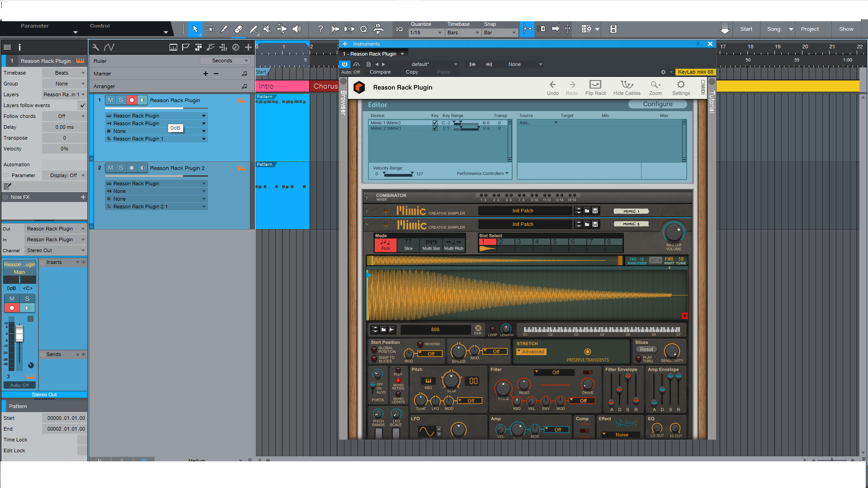The image size is (868, 488).
Task: Click the Configure button in Editor
Action: (x=658, y=104)
